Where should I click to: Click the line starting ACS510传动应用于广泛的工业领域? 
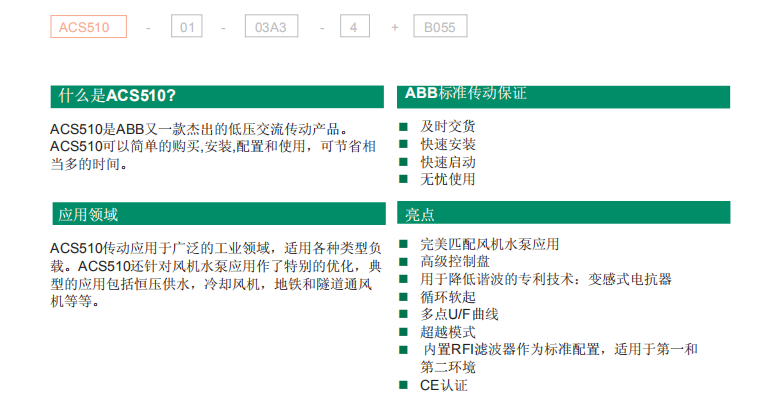coord(216,248)
